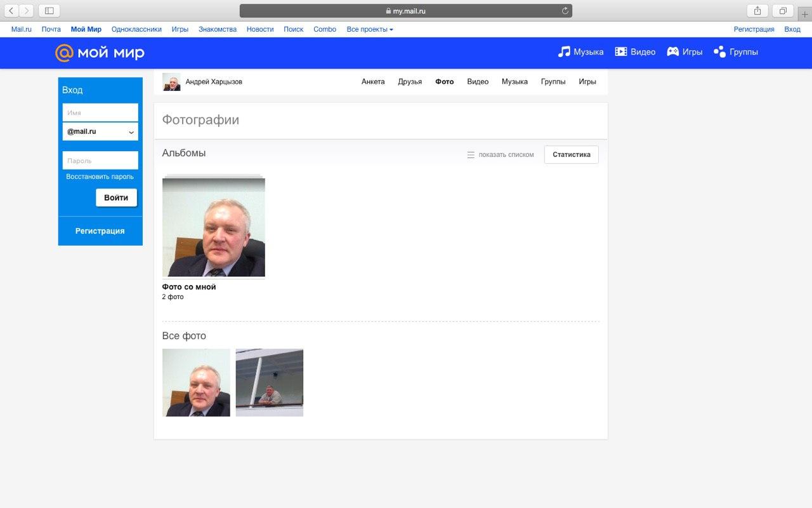
Task: Open Музыка in the blue header
Action: [x=580, y=52]
